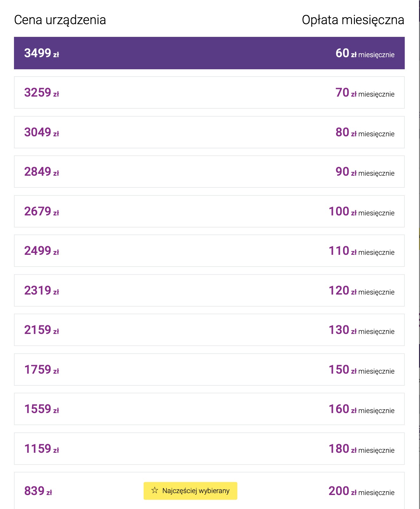Pick the 90 zł miesięcznie option
Viewport: 420px width, 509px height.
click(209, 172)
